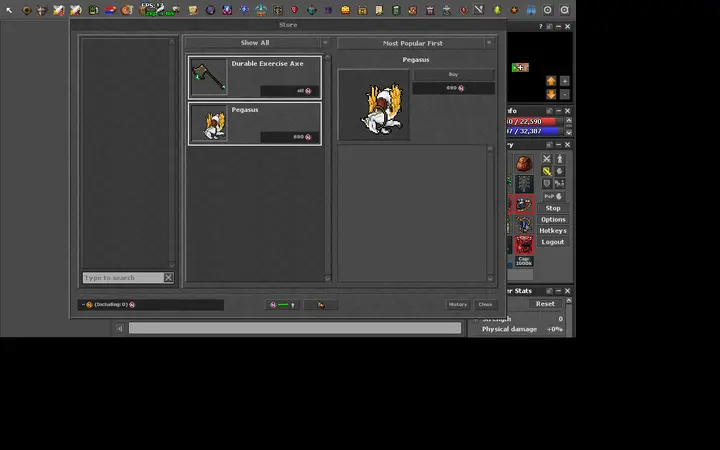
Task: Click the get coins icon button in Store
Action: pos(321,305)
